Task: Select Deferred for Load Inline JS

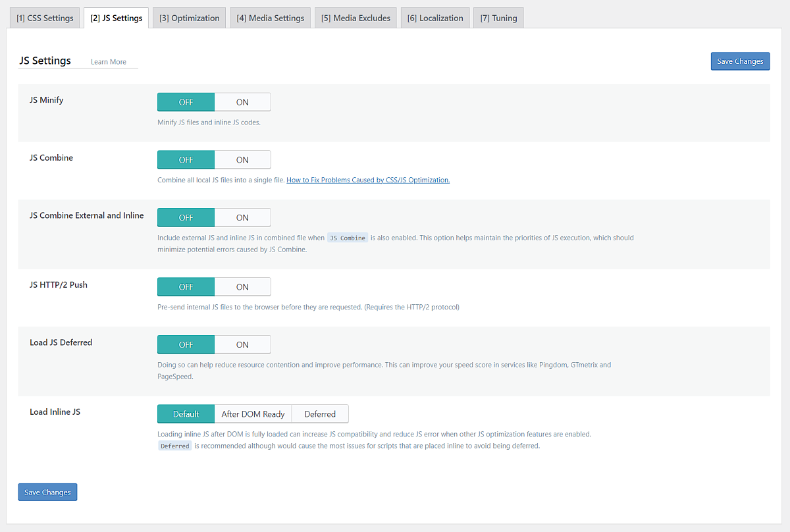Action: 320,413
